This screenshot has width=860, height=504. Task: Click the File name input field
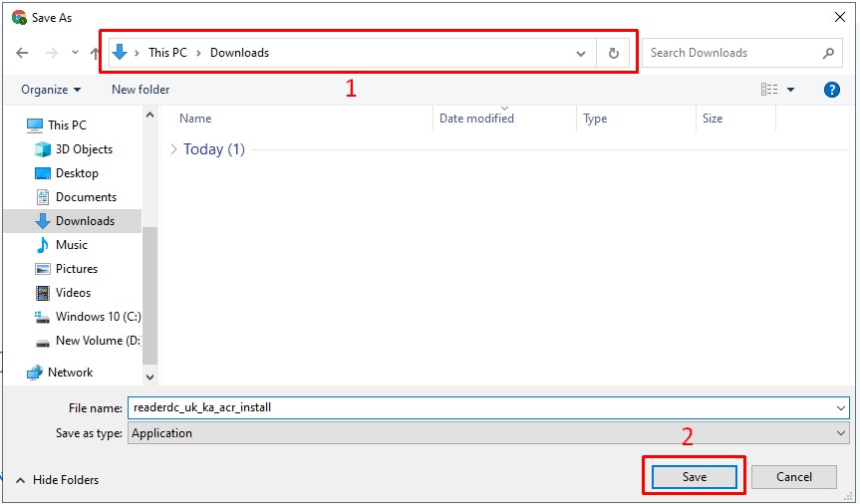478,407
